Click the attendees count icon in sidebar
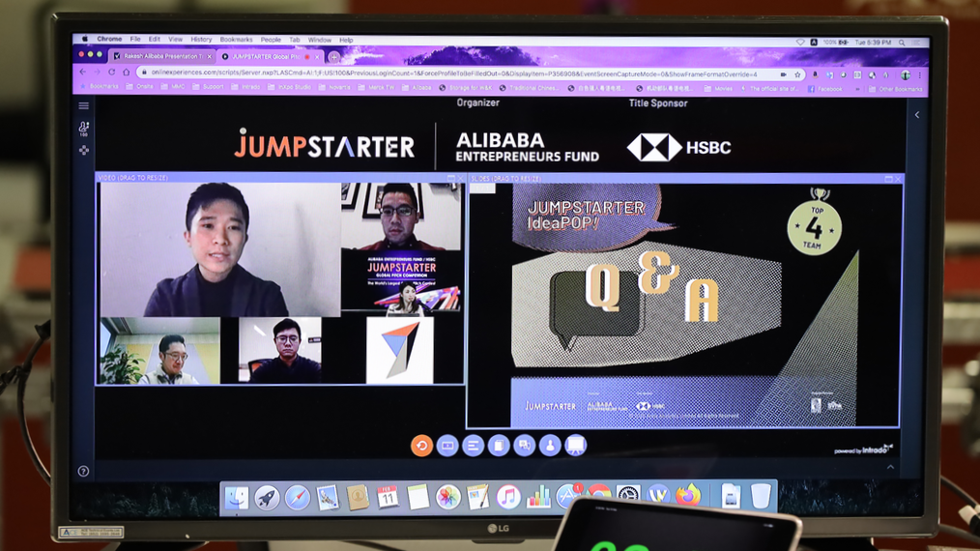Viewport: 980px width, 551px height. pyautogui.click(x=84, y=129)
